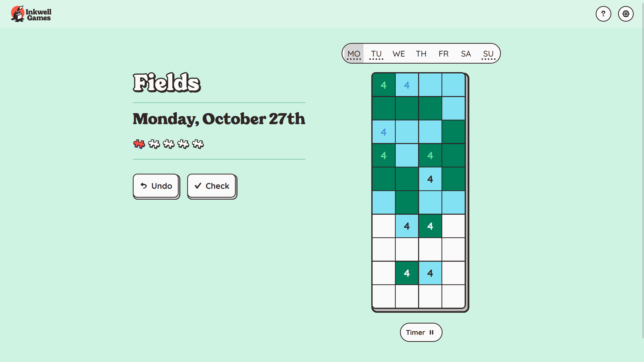The image size is (644, 362).
Task: Click the fourth puzzle piece icon
Action: (183, 144)
